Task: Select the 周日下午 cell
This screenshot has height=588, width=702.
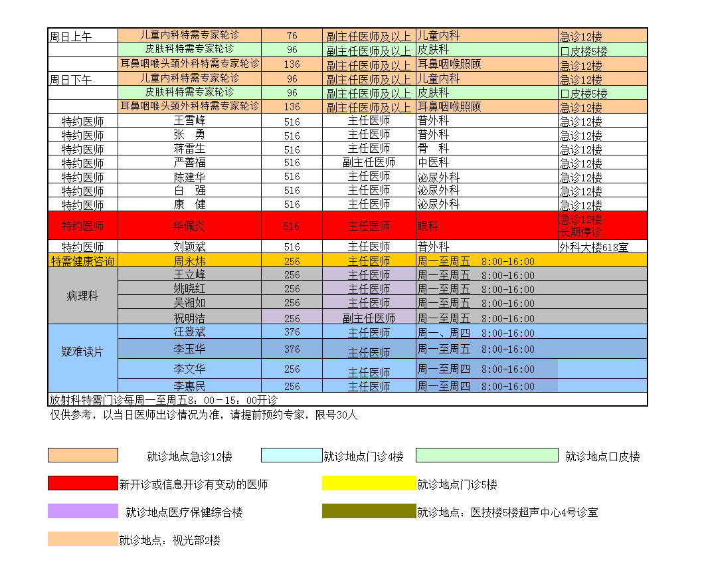Action: pos(83,78)
